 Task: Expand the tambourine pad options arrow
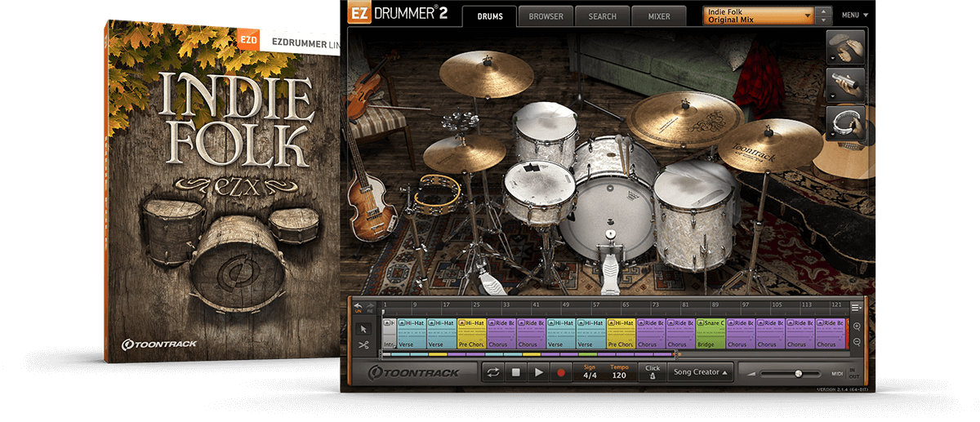833,132
